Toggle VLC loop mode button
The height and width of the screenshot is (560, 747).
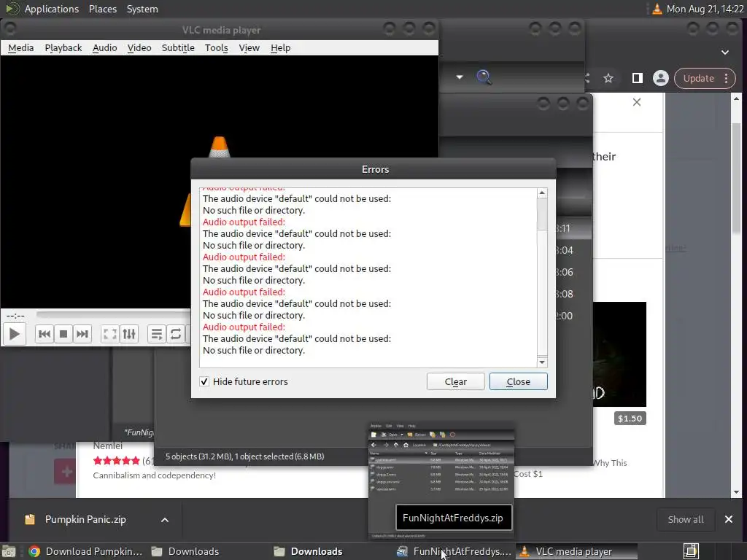176,334
